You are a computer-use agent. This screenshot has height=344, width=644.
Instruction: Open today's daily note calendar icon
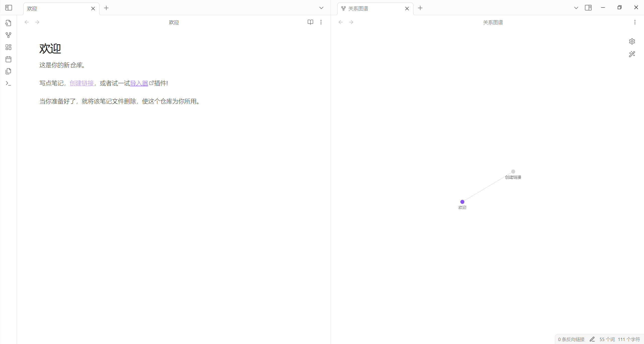8,59
